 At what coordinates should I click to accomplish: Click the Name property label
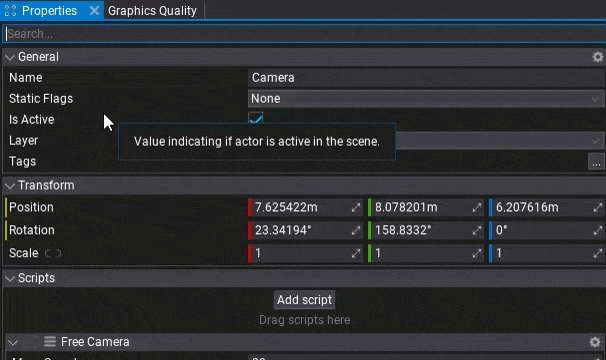point(26,78)
